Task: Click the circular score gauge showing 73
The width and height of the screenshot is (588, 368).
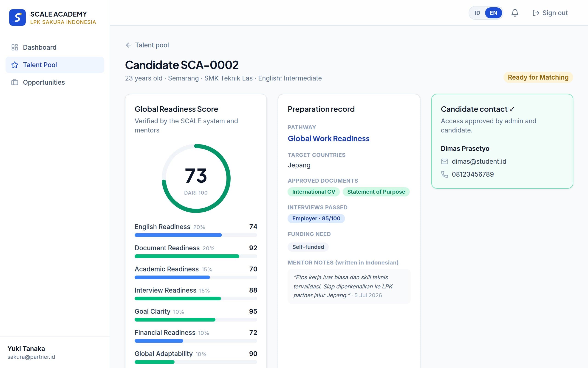Action: pyautogui.click(x=196, y=178)
